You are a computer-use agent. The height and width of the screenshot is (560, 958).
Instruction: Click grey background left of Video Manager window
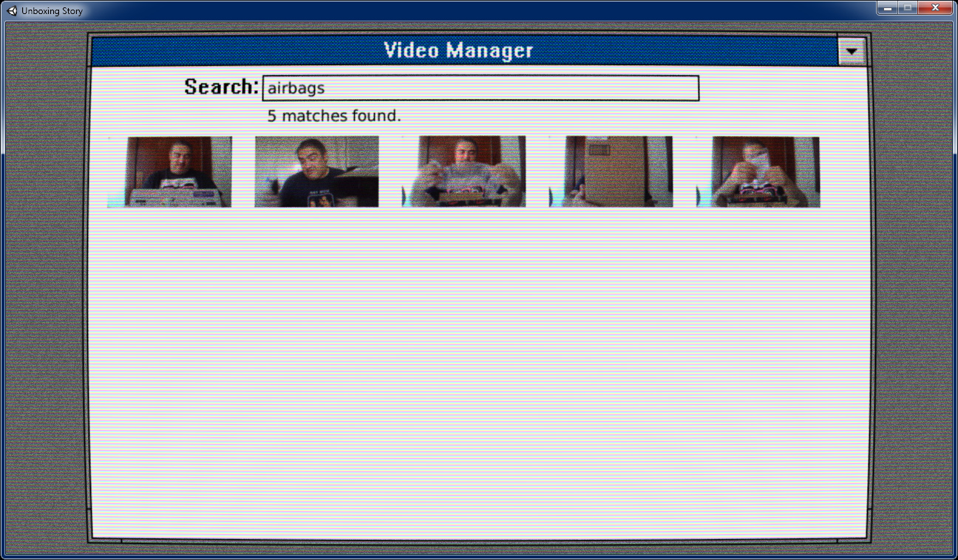(x=44, y=296)
